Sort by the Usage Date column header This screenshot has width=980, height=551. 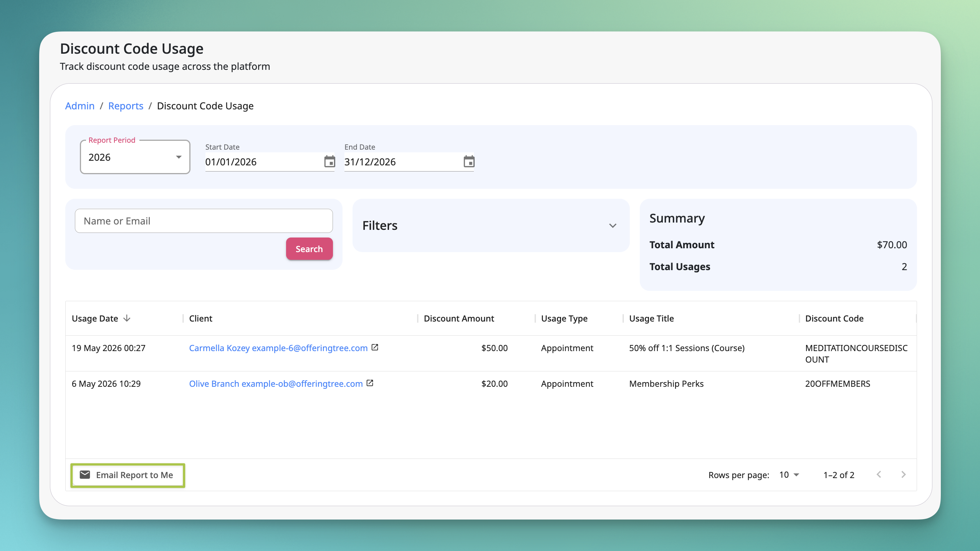pyautogui.click(x=95, y=318)
